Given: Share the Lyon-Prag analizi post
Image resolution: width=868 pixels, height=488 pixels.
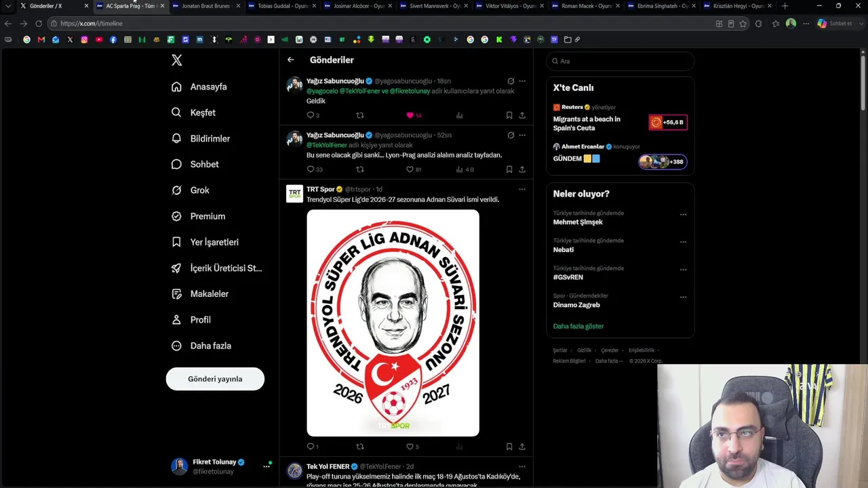Looking at the screenshot, I should tap(522, 169).
